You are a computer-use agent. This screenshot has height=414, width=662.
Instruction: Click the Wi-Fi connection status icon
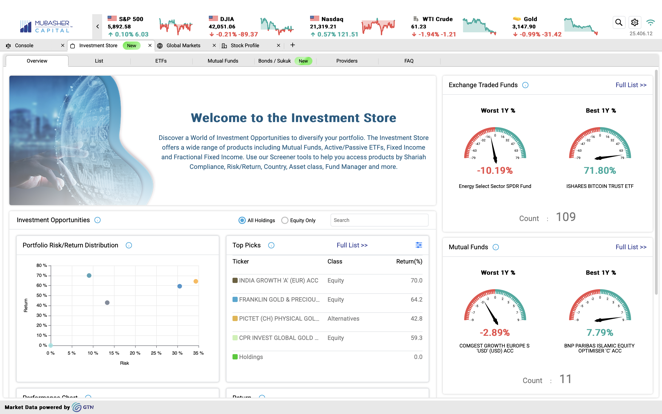tap(650, 22)
